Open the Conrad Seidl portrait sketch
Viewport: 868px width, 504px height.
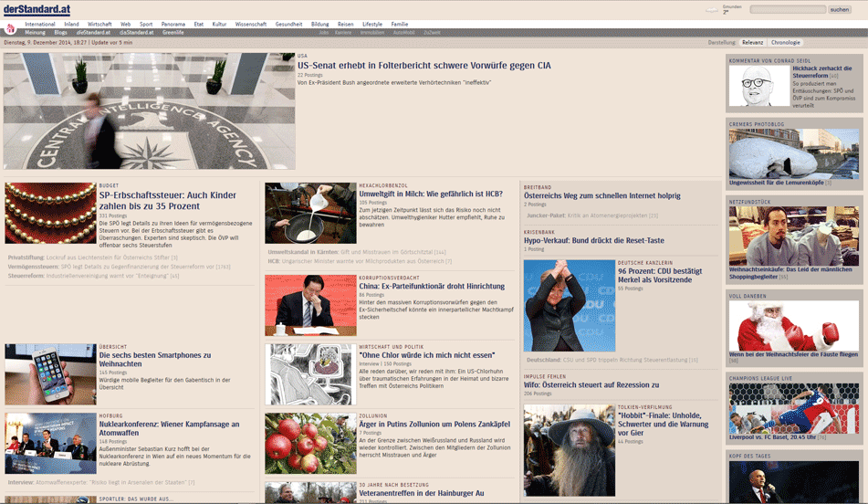[x=759, y=86]
